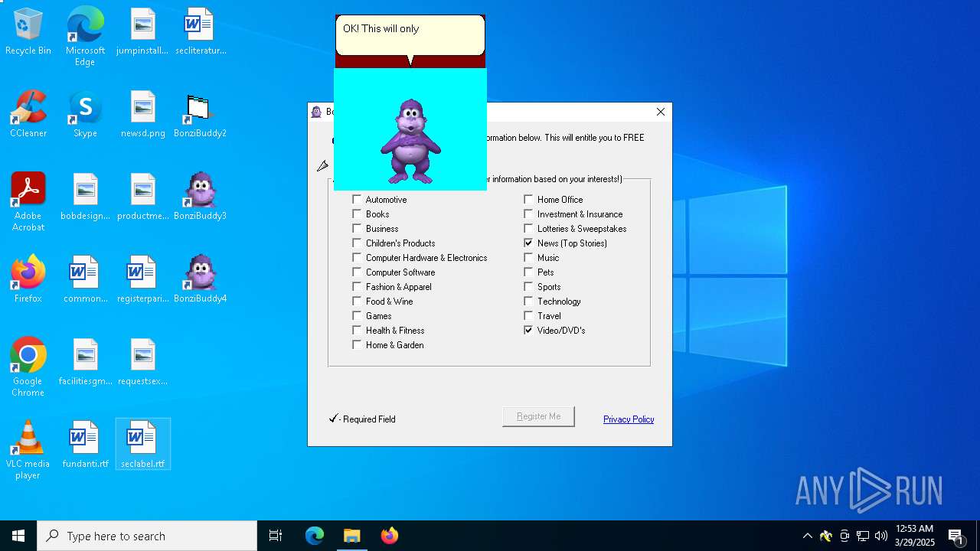The image size is (980, 551).
Task: Check Computer Hardware & Electronics box
Action: click(357, 258)
